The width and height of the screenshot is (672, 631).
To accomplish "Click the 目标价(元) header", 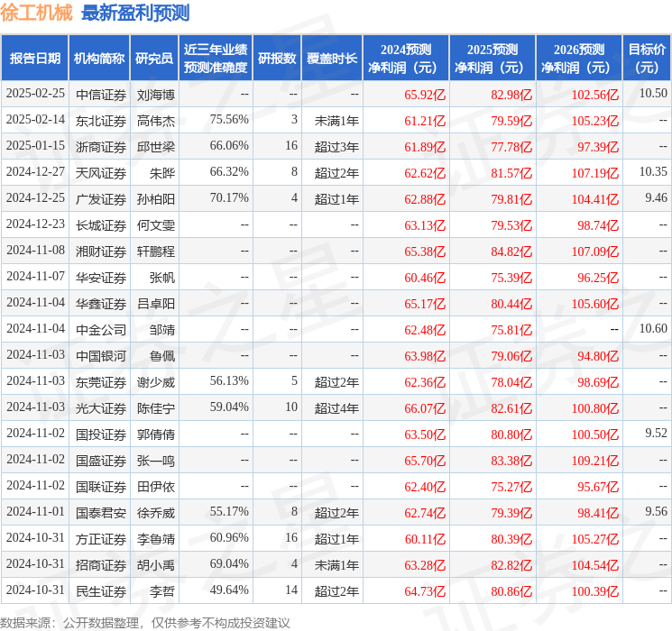I will [647, 59].
